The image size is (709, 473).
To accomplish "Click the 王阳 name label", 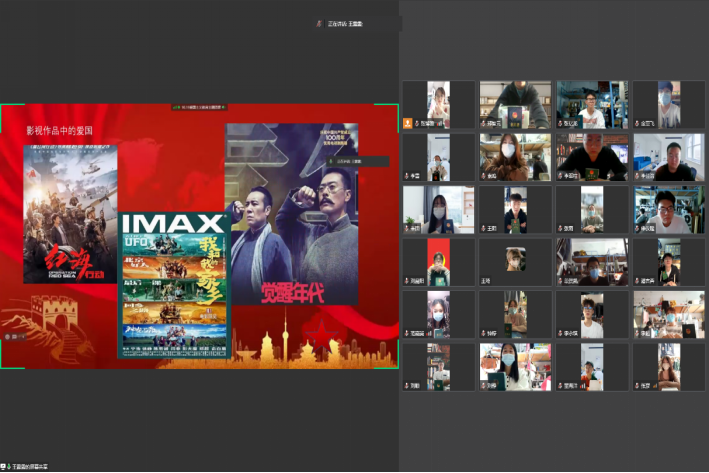I will coord(492,228).
